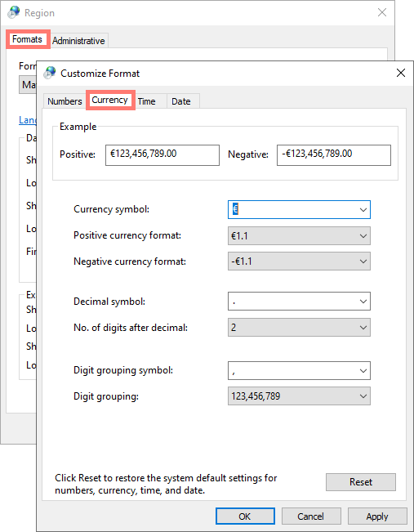Select the Formats tab in Region window
414x532 pixels.
(x=27, y=39)
